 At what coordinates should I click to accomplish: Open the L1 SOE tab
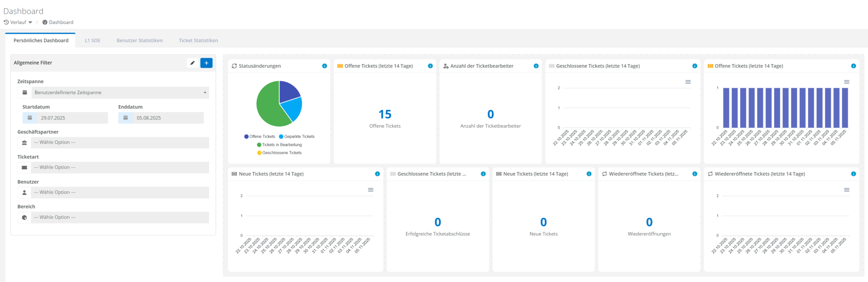coord(92,40)
